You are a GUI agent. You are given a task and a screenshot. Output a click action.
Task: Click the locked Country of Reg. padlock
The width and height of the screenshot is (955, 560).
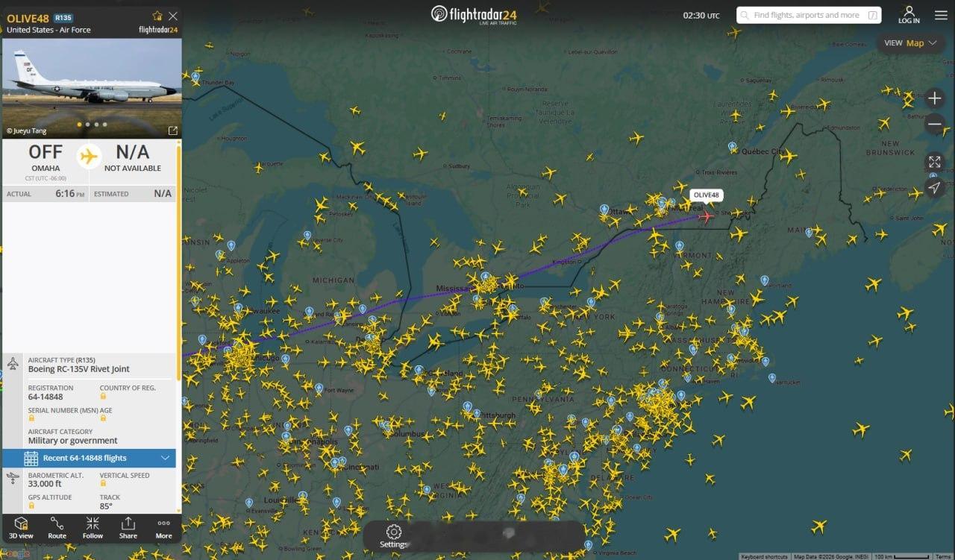(x=103, y=397)
